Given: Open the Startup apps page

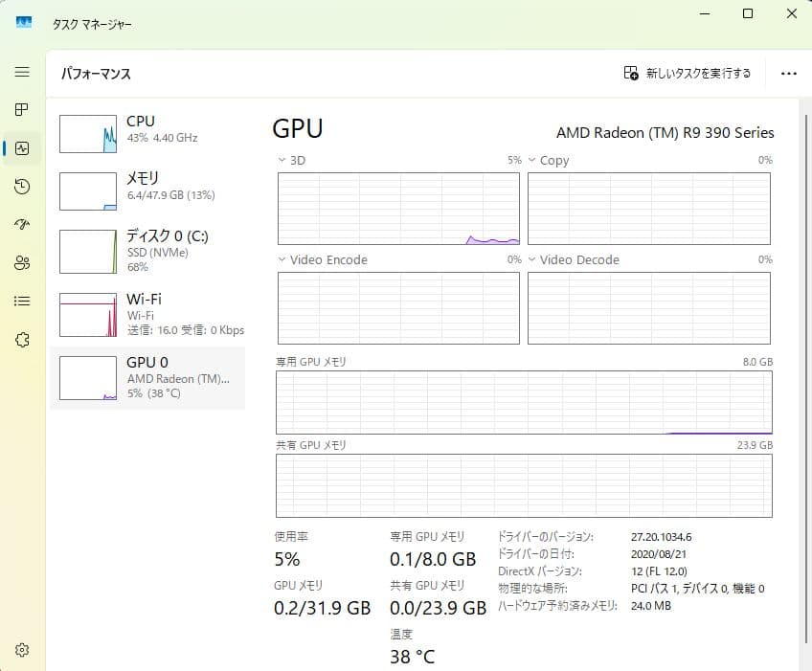Looking at the screenshot, I should (x=21, y=224).
